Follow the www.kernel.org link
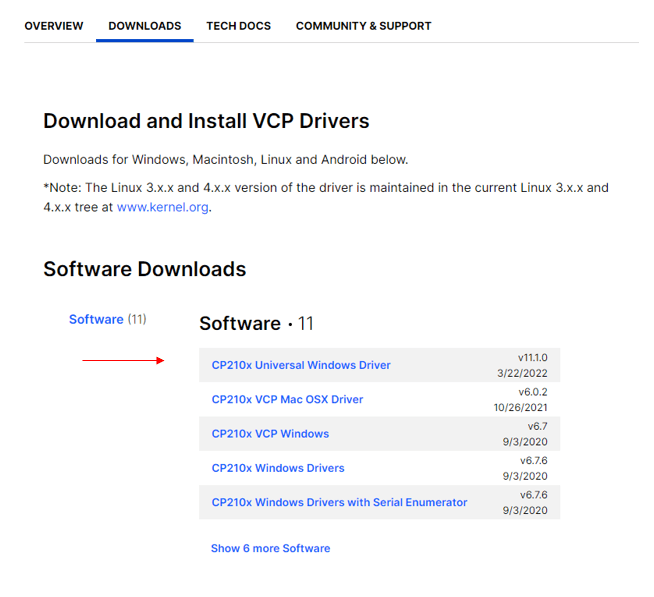 tap(162, 208)
